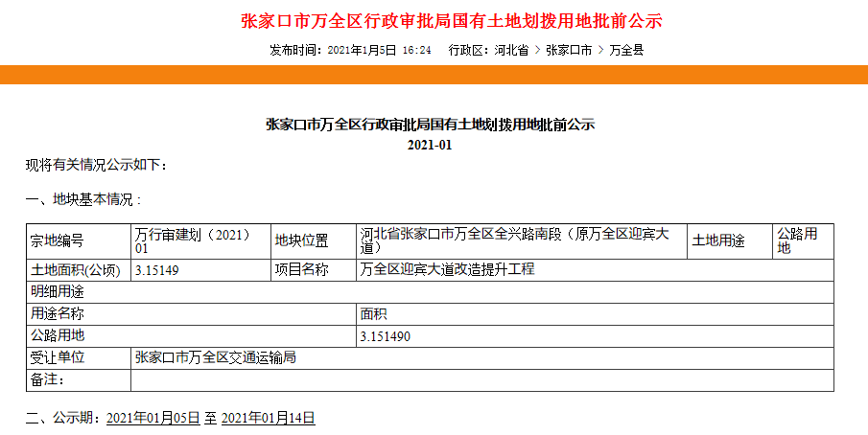This screenshot has width=868, height=435.
Task: Click the underlined end date 2021年01月14日
Action: (269, 419)
